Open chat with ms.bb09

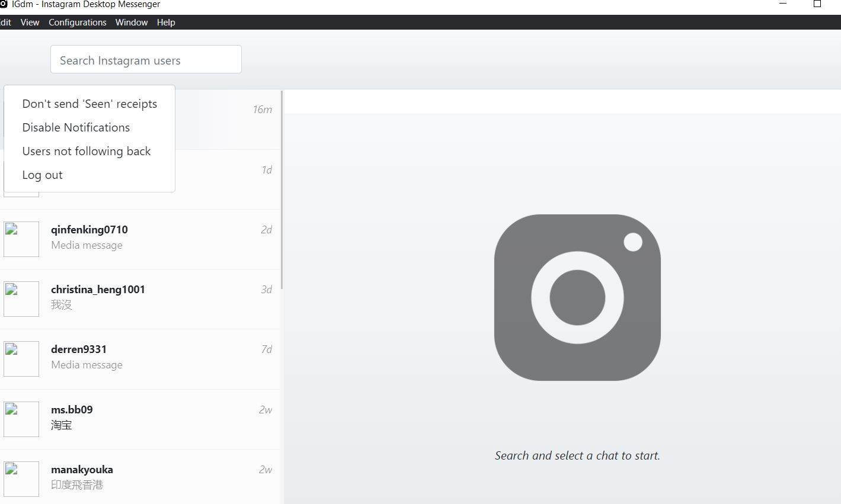(x=140, y=419)
